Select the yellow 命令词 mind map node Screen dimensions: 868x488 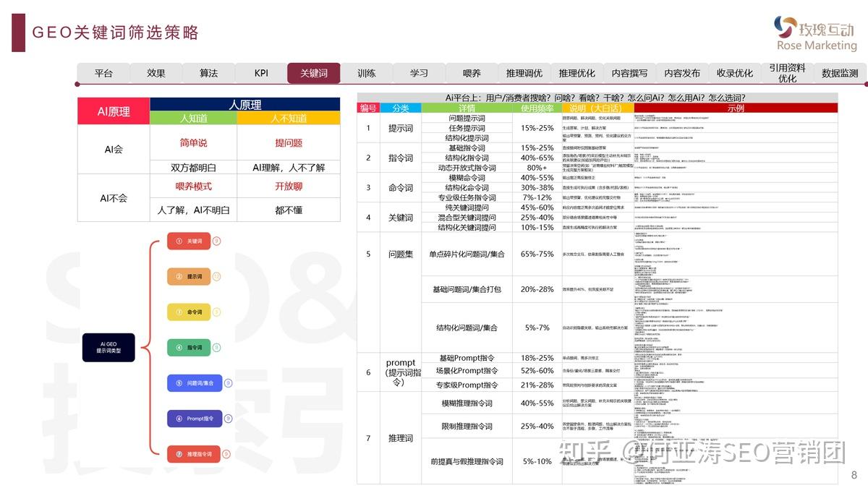pyautogui.click(x=189, y=312)
